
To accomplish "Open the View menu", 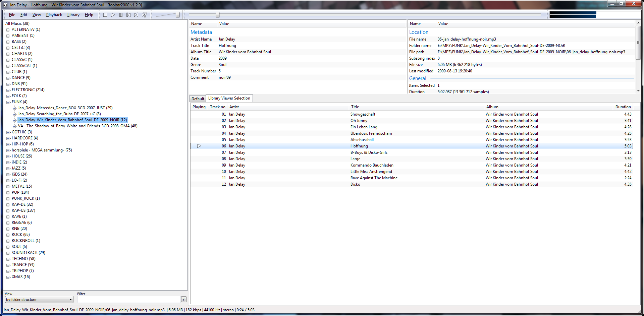I will click(37, 15).
